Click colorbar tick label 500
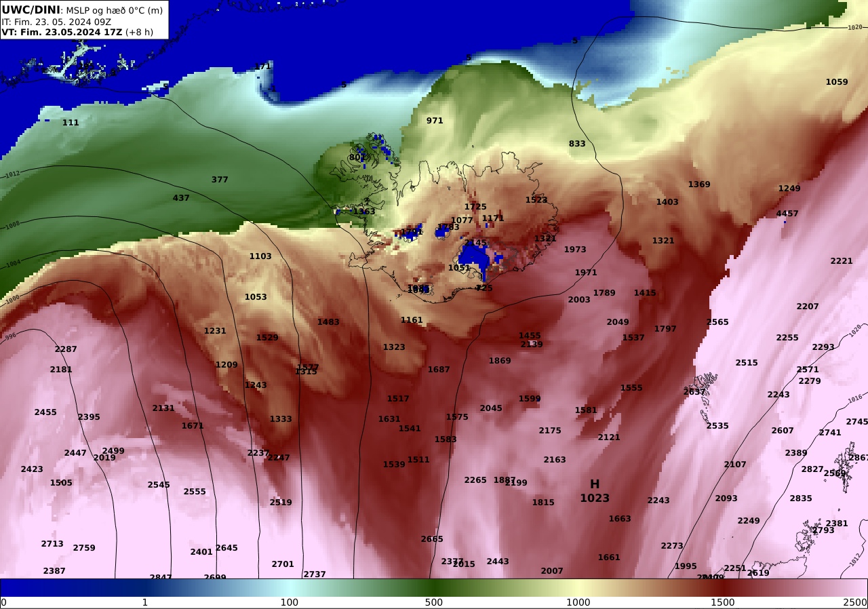Viewport: 868px width, 609px height. tap(434, 602)
